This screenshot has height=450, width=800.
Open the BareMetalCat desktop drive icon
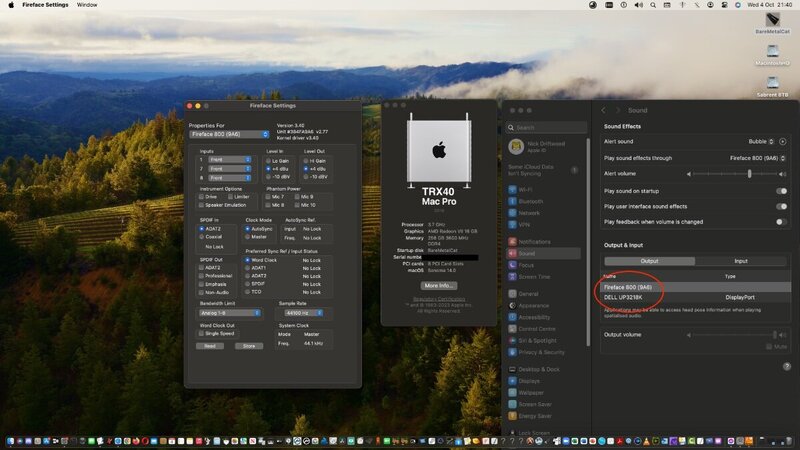click(x=772, y=20)
